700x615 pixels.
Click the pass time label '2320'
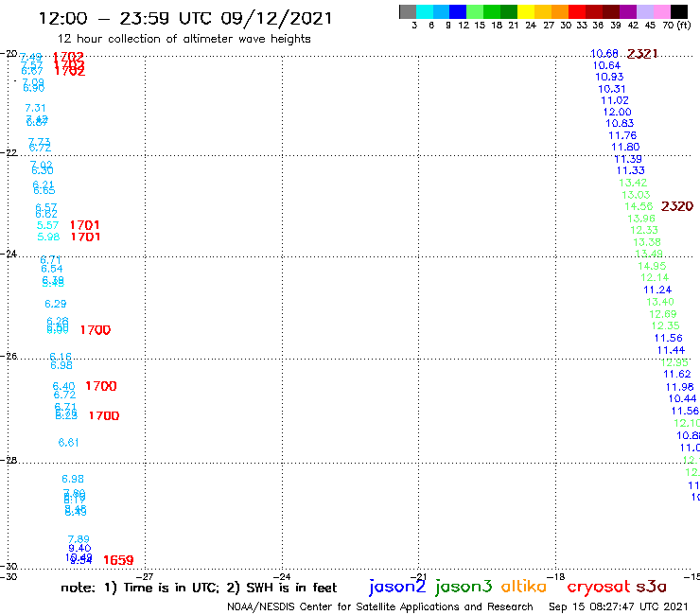676,206
